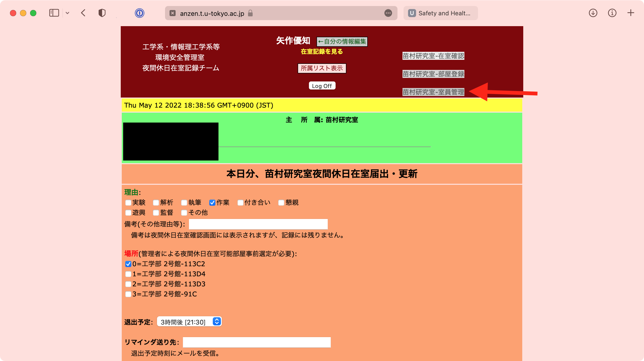Open the 1Password extension icon

[140, 13]
